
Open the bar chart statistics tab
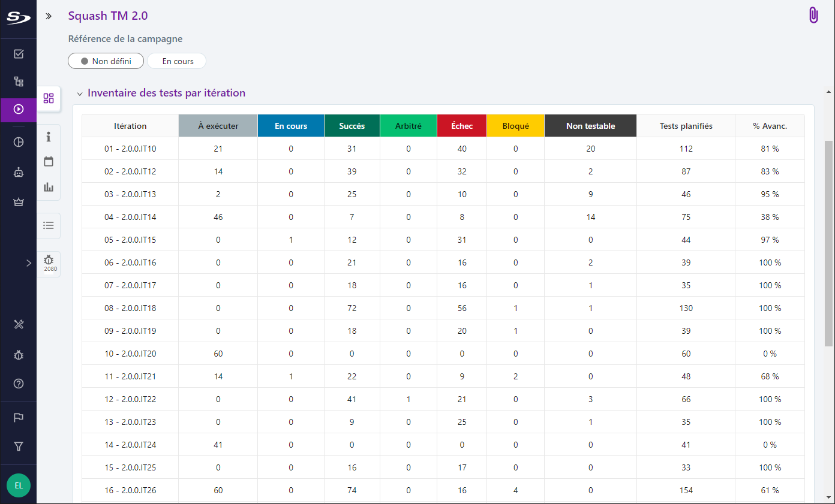(x=49, y=188)
